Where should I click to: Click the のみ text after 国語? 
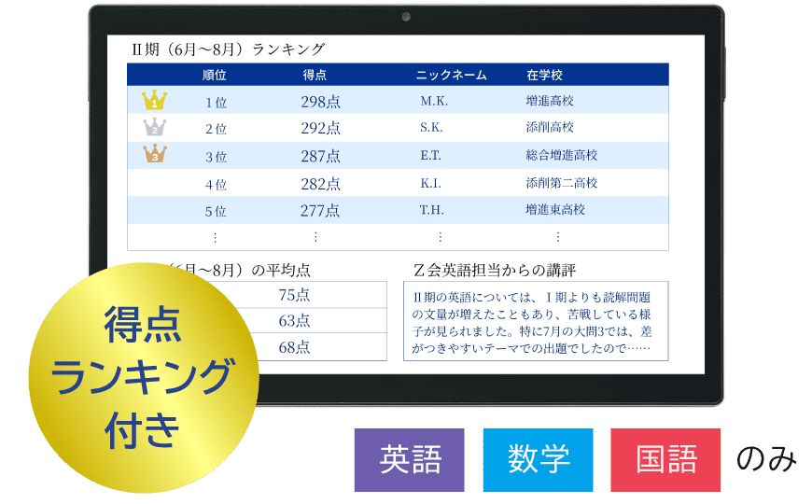coord(766,459)
